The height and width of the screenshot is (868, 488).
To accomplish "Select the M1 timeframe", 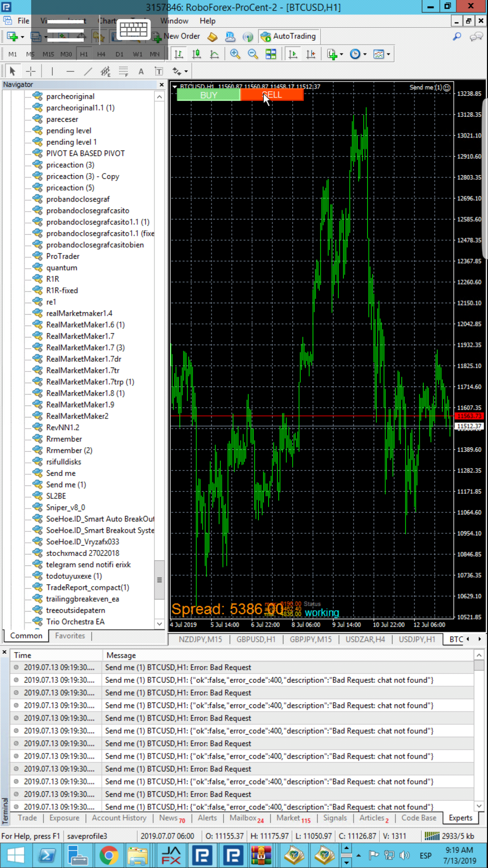I will pyautogui.click(x=13, y=54).
